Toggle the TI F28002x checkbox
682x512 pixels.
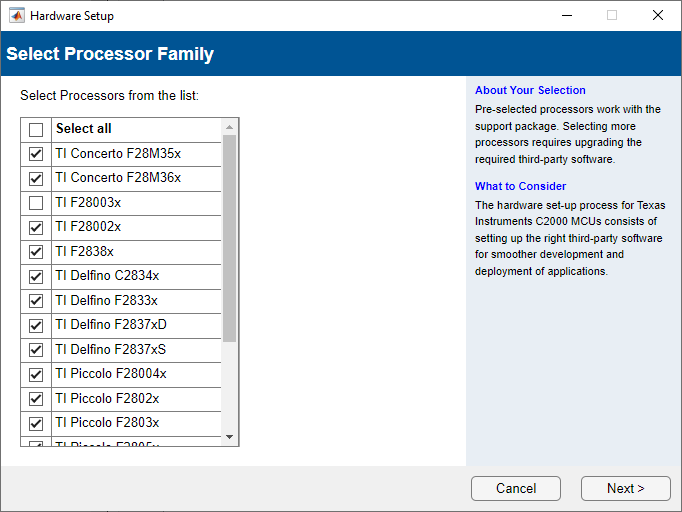(x=36, y=228)
